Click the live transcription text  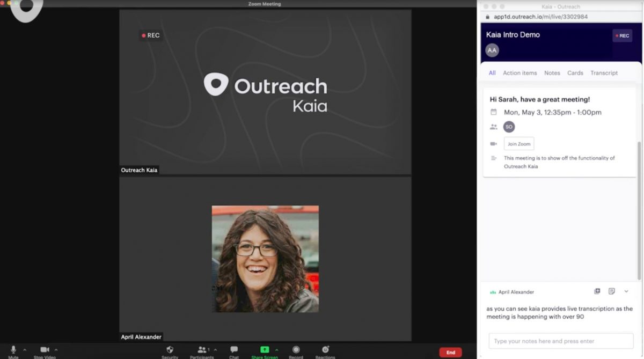(559, 313)
